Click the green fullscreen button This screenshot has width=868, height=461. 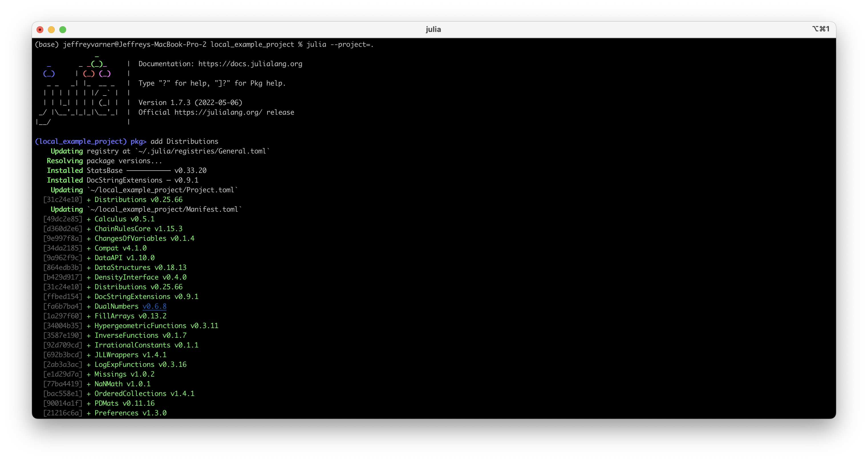point(63,30)
